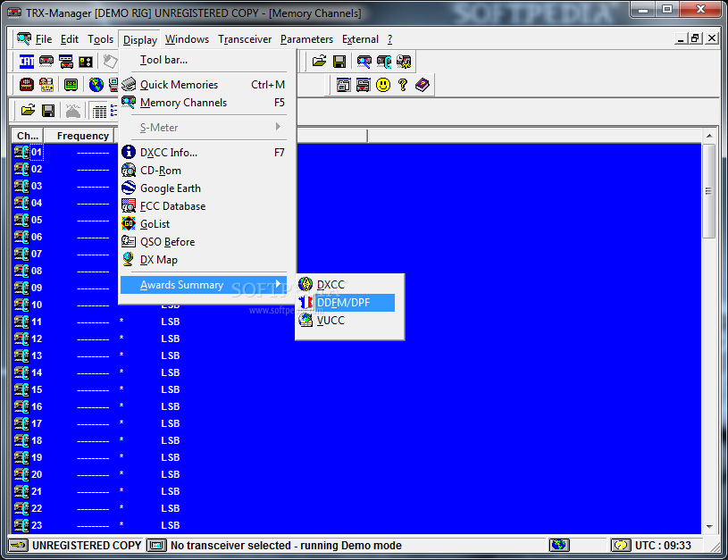Click the channel 20 row icon
The width and height of the screenshot is (728, 560).
pos(21,474)
